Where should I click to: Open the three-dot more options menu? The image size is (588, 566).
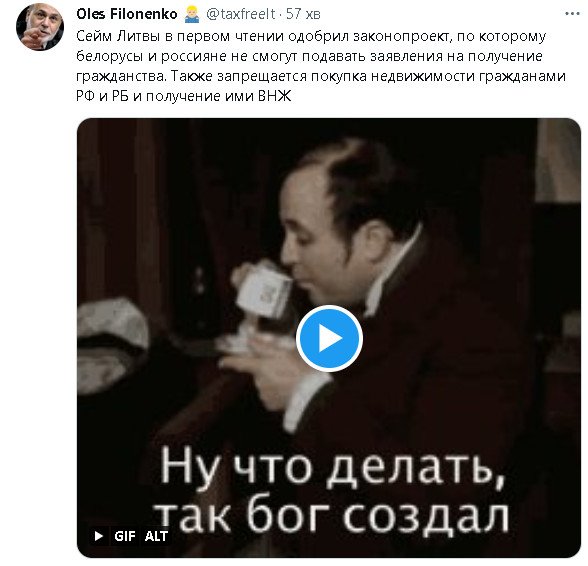(572, 14)
